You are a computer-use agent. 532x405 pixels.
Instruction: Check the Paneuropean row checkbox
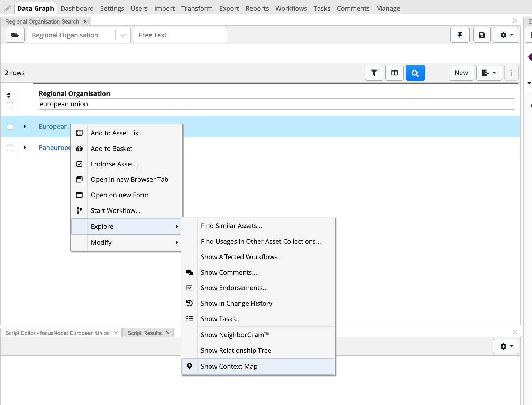coord(10,148)
